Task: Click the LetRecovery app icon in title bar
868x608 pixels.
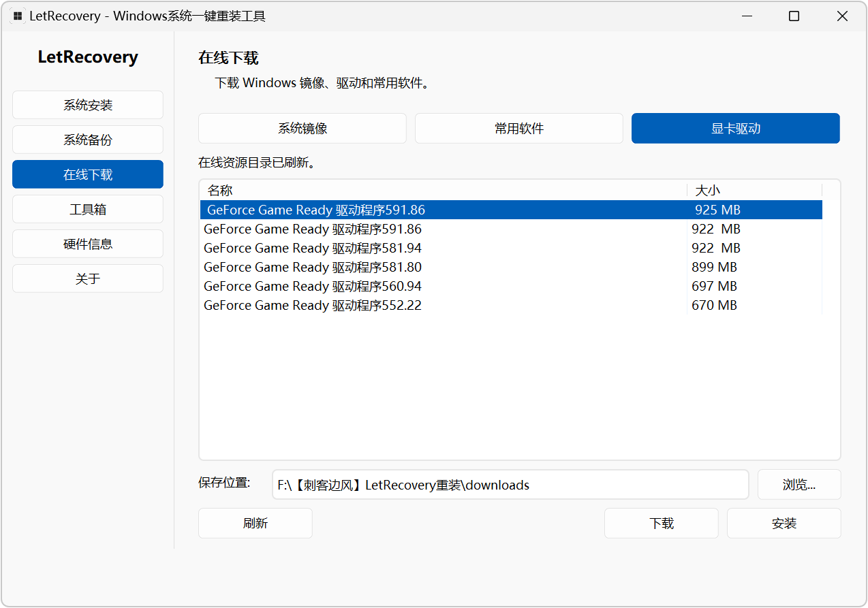Action: 18,16
